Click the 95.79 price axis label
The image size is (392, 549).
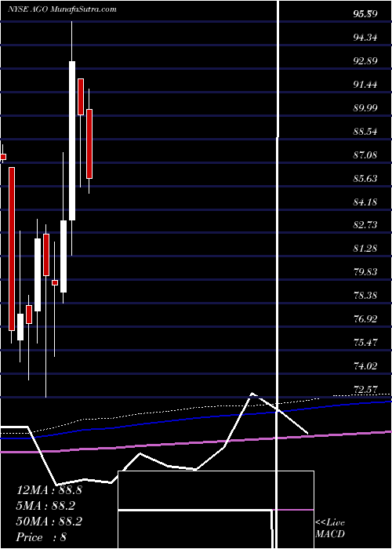click(365, 14)
